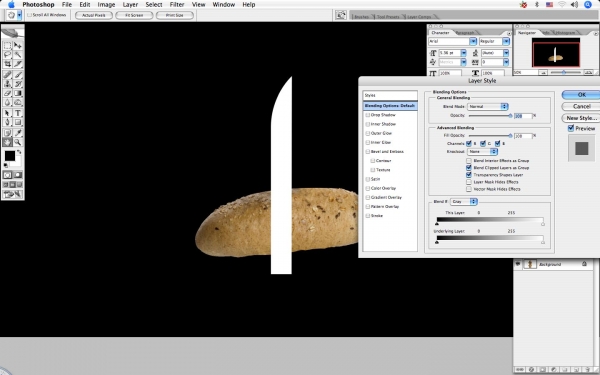Swap foreground and background colors
This screenshot has width=600, height=375.
[x=19, y=152]
